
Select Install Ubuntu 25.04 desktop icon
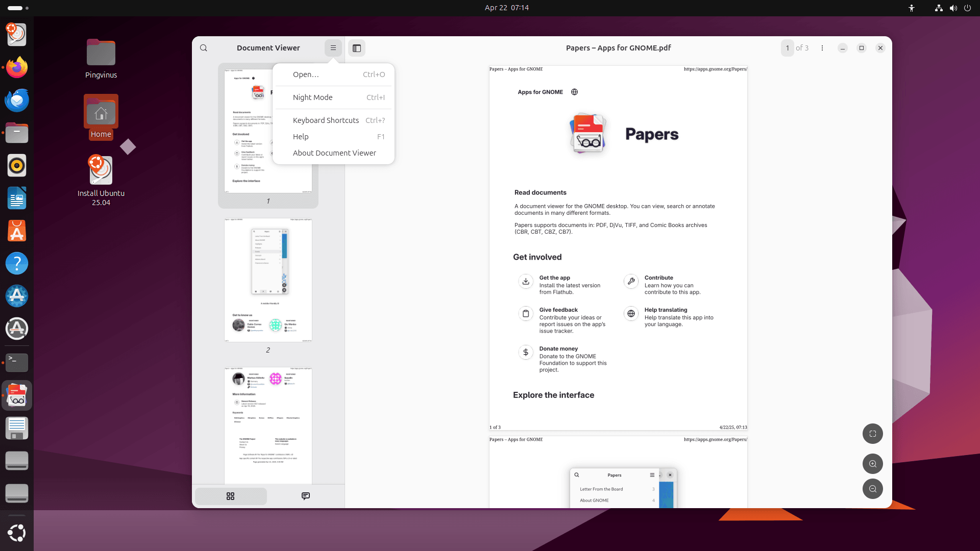coord(101,180)
